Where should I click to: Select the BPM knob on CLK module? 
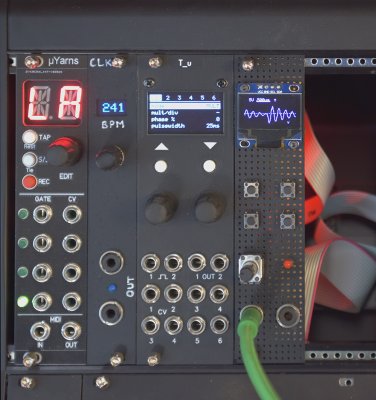click(x=110, y=157)
